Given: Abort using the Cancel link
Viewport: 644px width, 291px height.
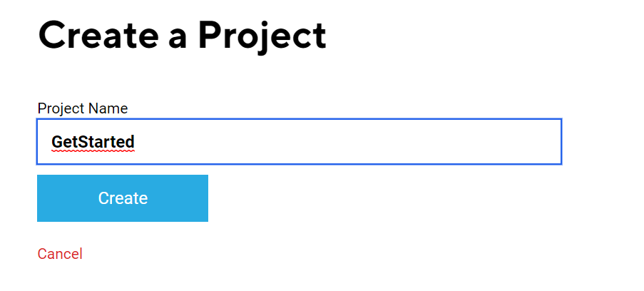Looking at the screenshot, I should 60,254.
